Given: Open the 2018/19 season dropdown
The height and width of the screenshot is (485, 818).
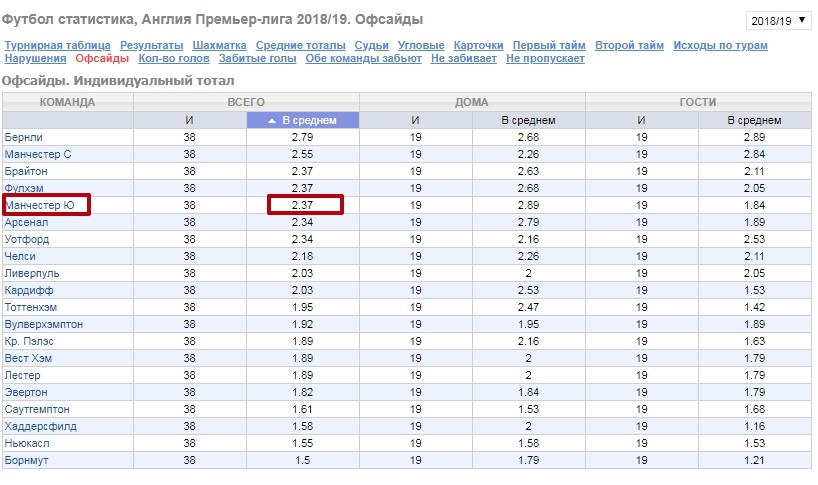Looking at the screenshot, I should (x=778, y=21).
